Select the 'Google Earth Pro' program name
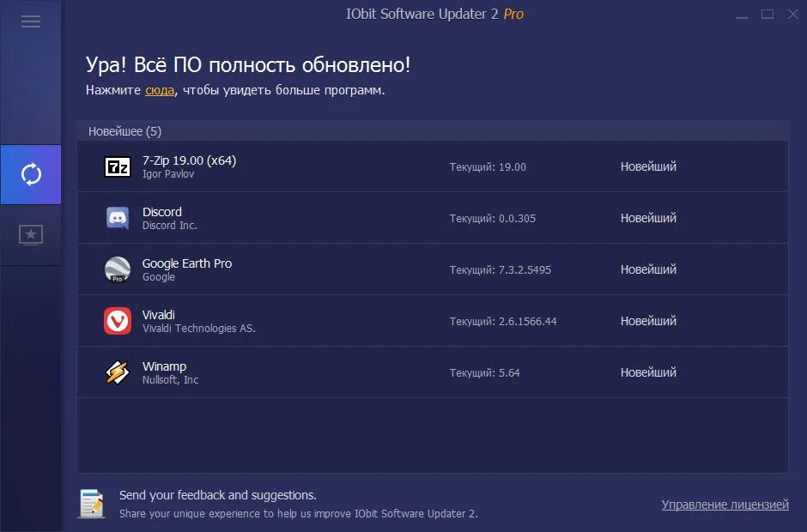The width and height of the screenshot is (807, 532). 187,263
